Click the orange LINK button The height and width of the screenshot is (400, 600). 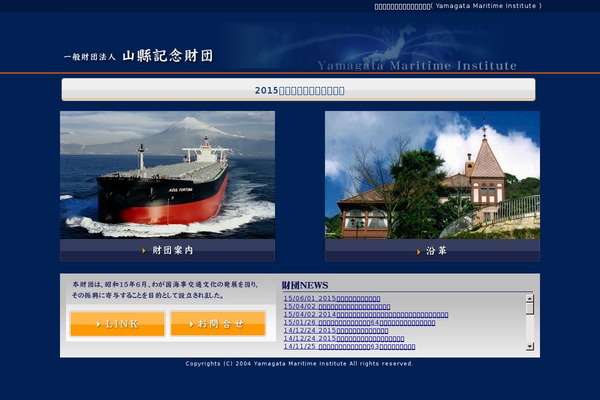click(117, 324)
